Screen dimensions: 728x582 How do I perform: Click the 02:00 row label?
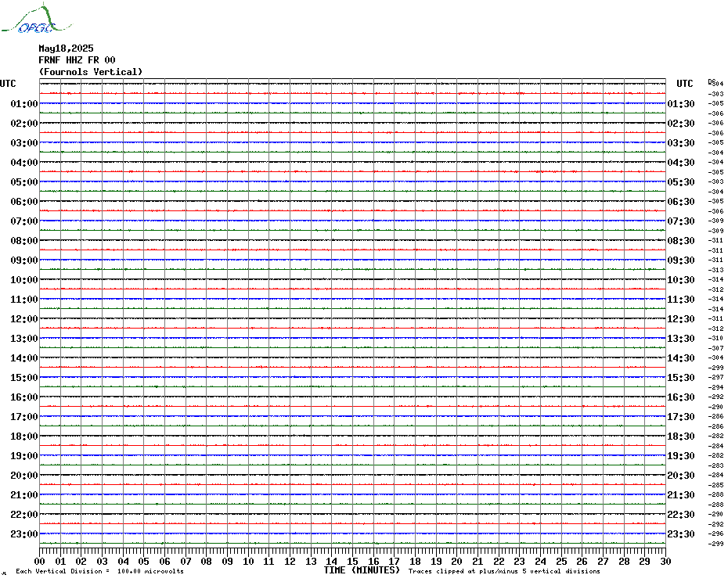click(24, 124)
